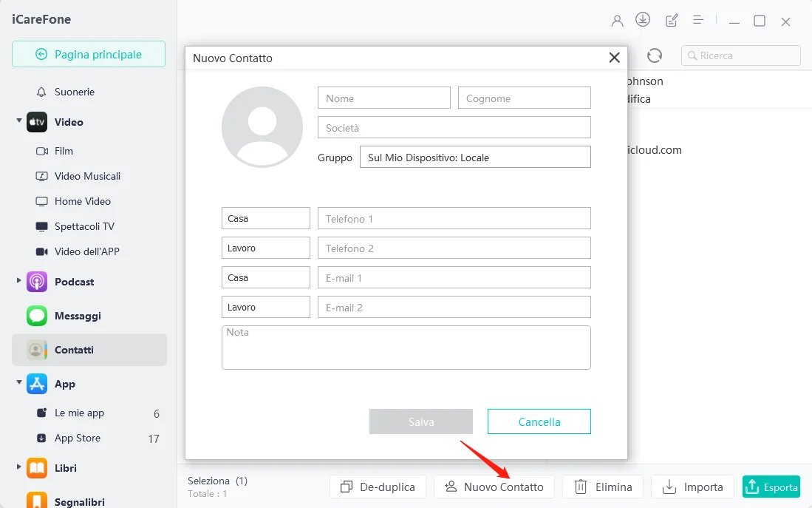The width and height of the screenshot is (812, 508).
Task: Collapse the App section arrow
Action: (x=19, y=383)
